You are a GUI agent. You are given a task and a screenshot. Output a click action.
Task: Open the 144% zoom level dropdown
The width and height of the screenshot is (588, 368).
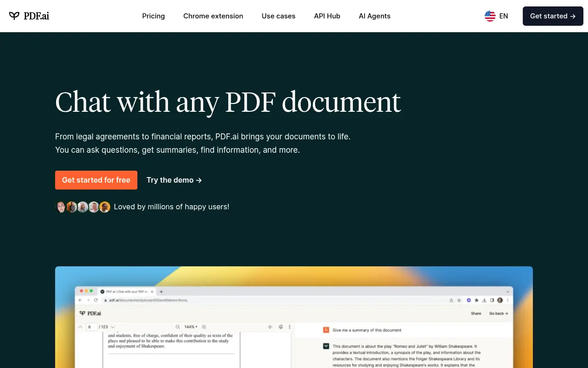190,327
